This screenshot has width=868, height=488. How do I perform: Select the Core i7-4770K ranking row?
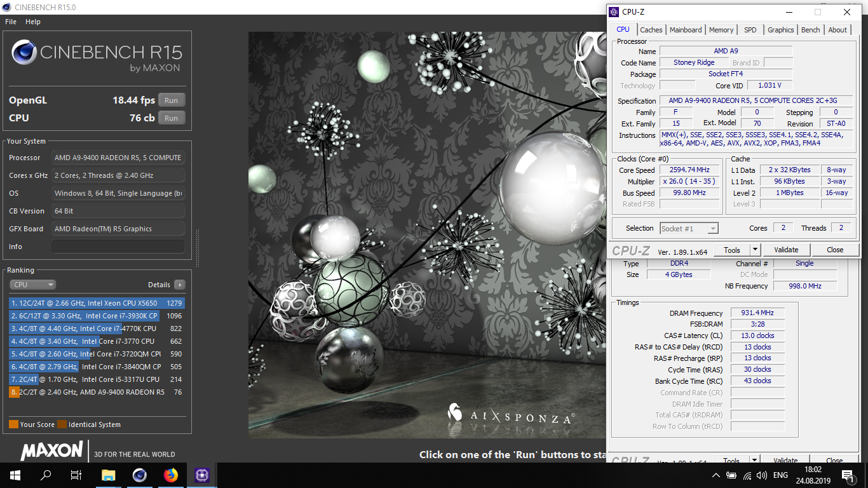click(96, 329)
